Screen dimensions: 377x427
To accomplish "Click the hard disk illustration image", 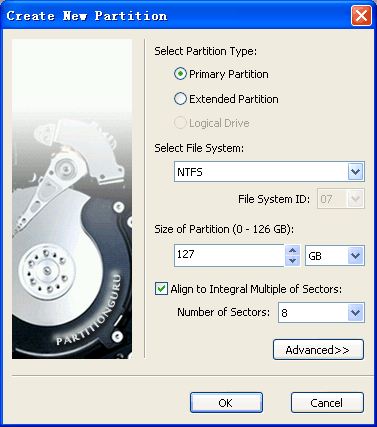I will (x=72, y=199).
